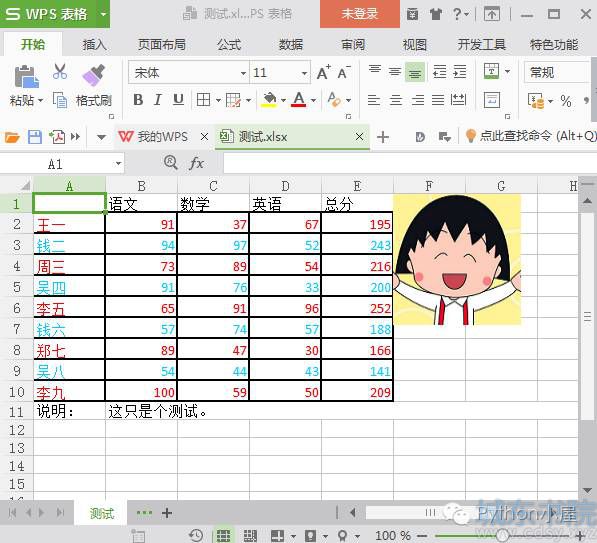Align text left
The image size is (597, 543).
click(x=374, y=100)
